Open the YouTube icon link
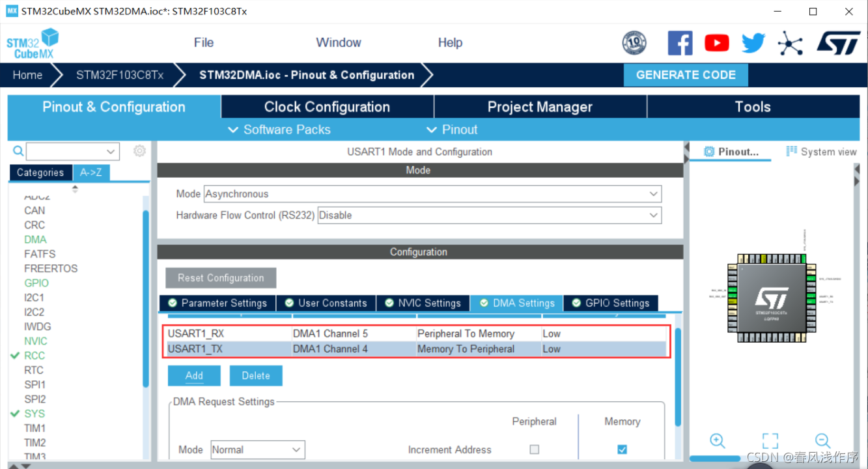This screenshot has height=469, width=868. [x=717, y=43]
